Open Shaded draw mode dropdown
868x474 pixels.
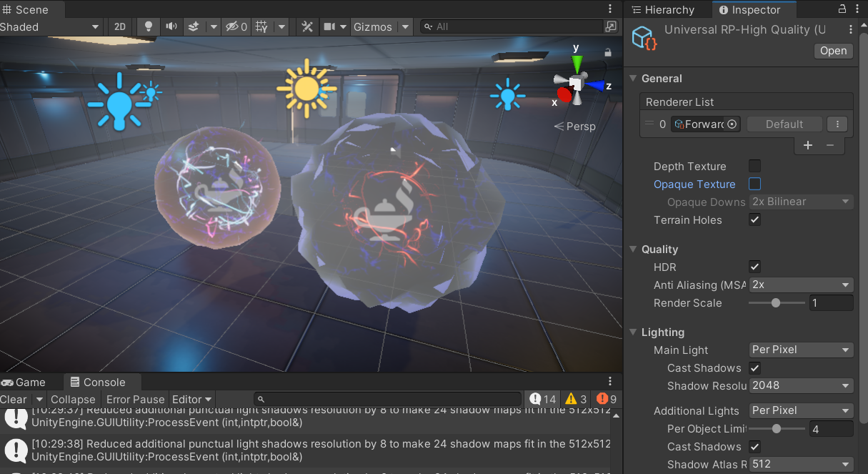click(x=49, y=26)
